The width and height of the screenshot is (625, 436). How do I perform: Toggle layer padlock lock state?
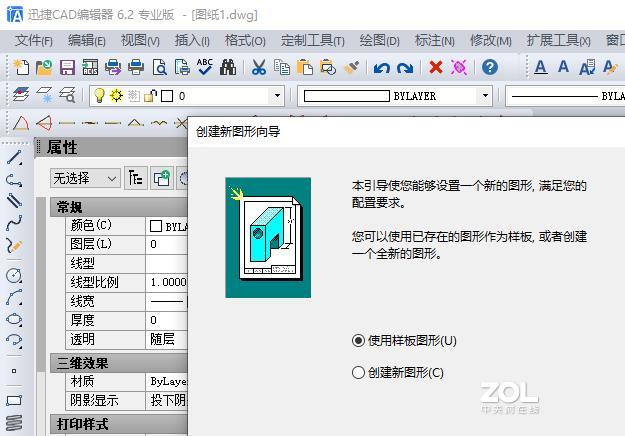point(151,96)
